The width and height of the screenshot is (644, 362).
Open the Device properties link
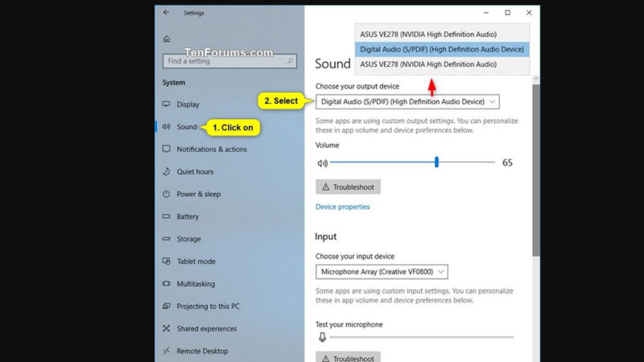(343, 207)
